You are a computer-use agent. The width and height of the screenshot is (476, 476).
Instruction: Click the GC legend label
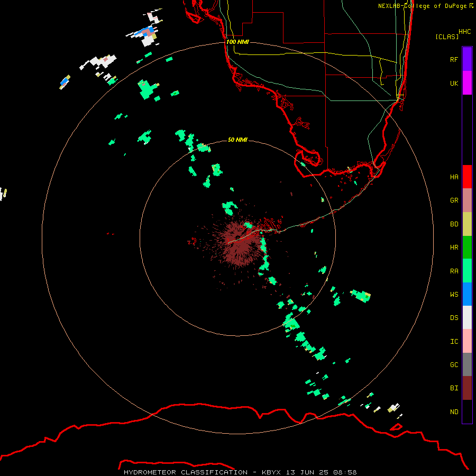pos(454,365)
